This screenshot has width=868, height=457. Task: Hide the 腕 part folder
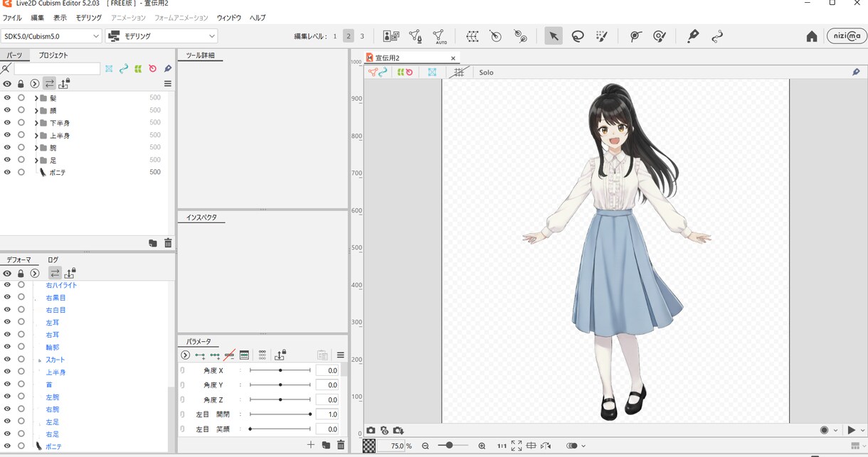7,147
